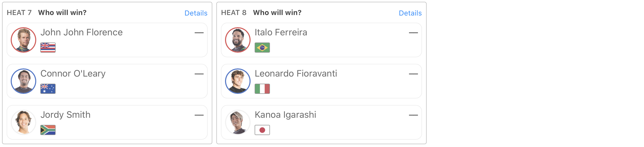644x147 pixels.
Task: Click John John Florence's avatar photo
Action: point(23,40)
